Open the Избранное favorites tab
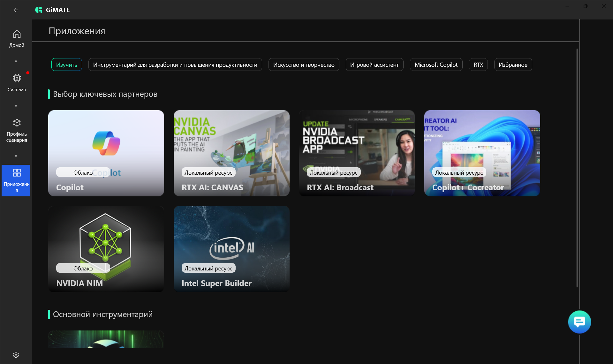Image resolution: width=613 pixels, height=364 pixels. [x=513, y=64]
